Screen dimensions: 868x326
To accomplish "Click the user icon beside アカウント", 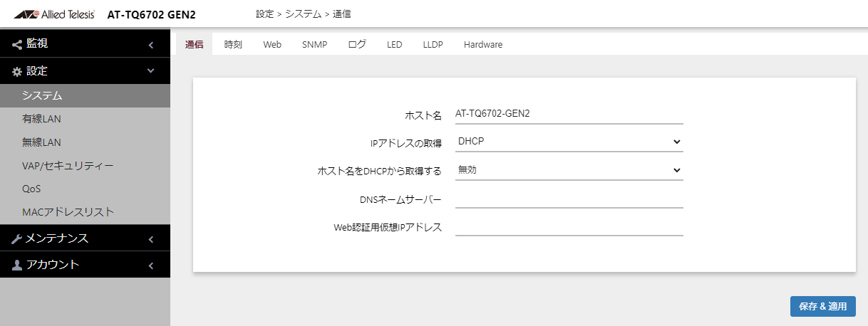I will (17, 265).
